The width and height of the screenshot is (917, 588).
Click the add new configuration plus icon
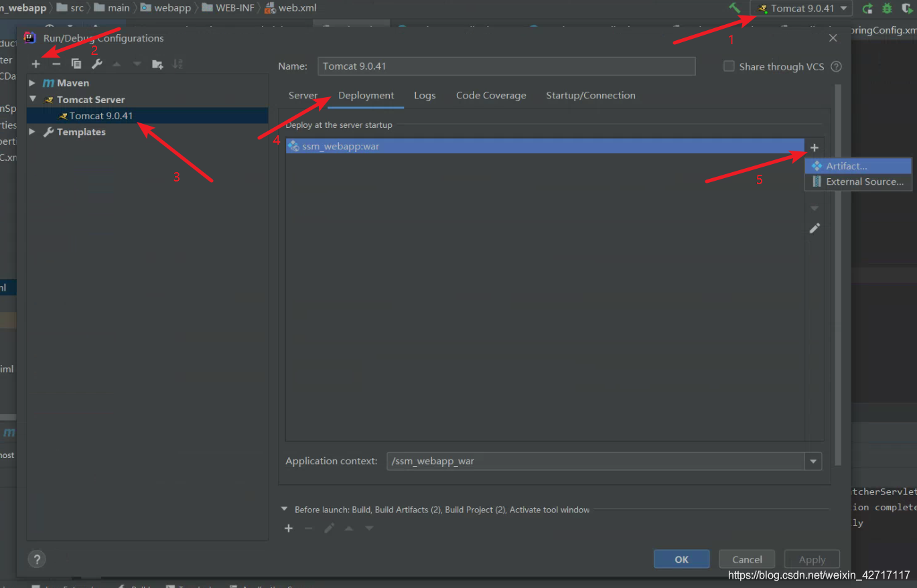(36, 64)
